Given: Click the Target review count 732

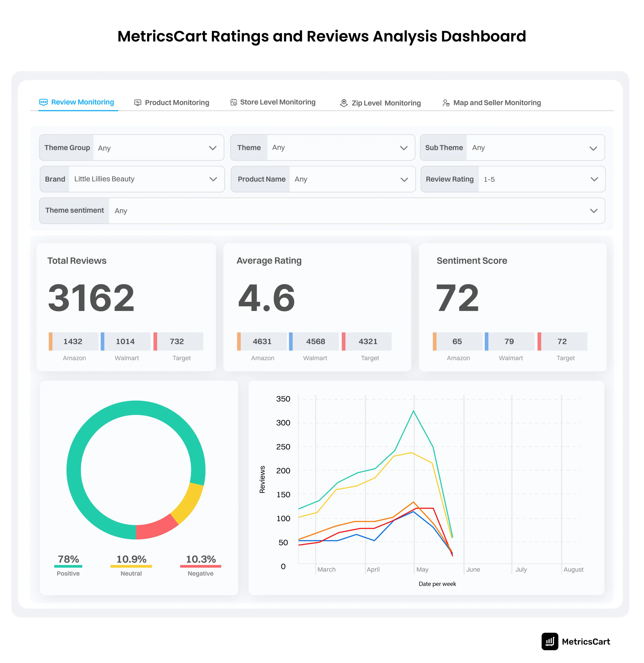Looking at the screenshot, I should (x=177, y=341).
